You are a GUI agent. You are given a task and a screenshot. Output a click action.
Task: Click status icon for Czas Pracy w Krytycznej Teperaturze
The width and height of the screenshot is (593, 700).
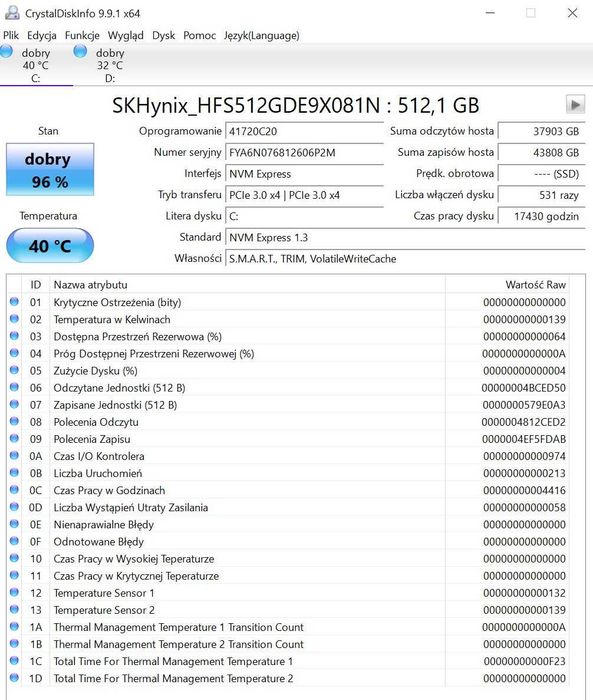[x=14, y=575]
